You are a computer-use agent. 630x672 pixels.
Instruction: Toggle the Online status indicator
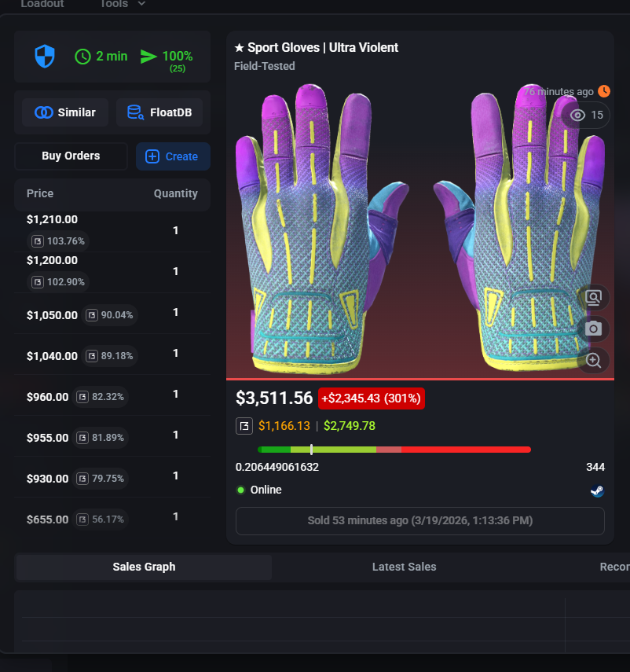240,490
